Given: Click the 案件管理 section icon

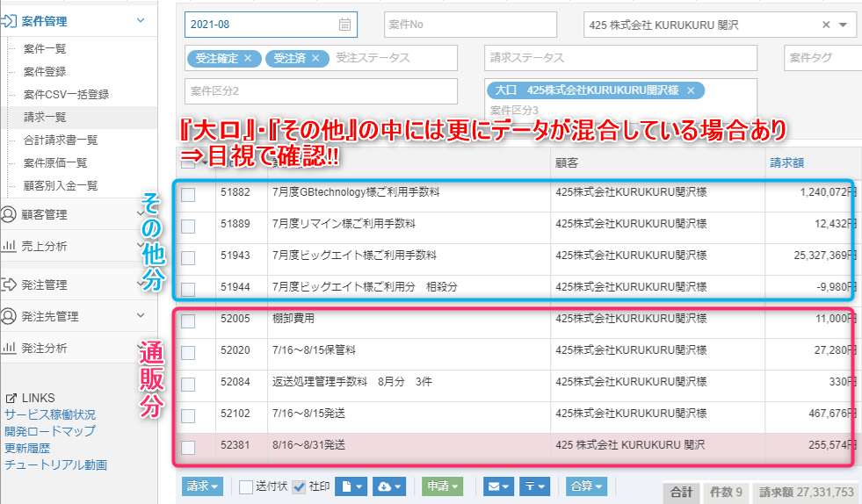Looking at the screenshot, I should (x=9, y=21).
